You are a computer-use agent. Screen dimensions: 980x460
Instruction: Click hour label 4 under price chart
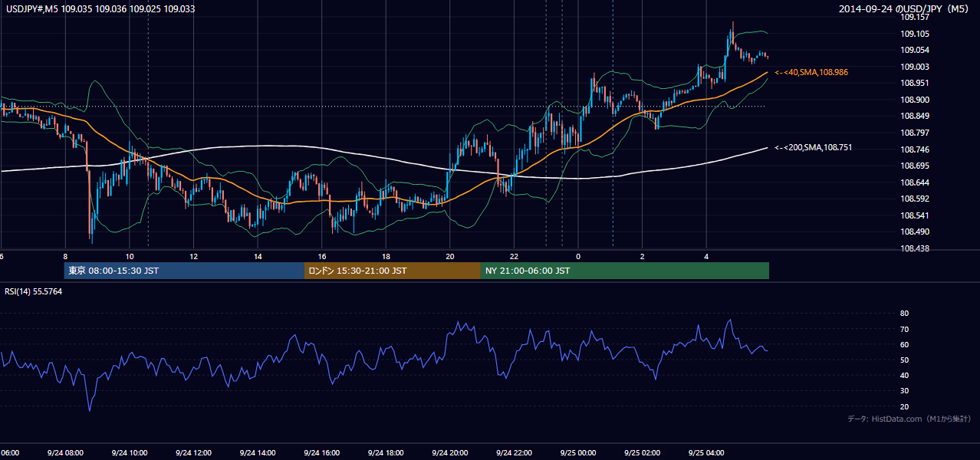coord(706,257)
